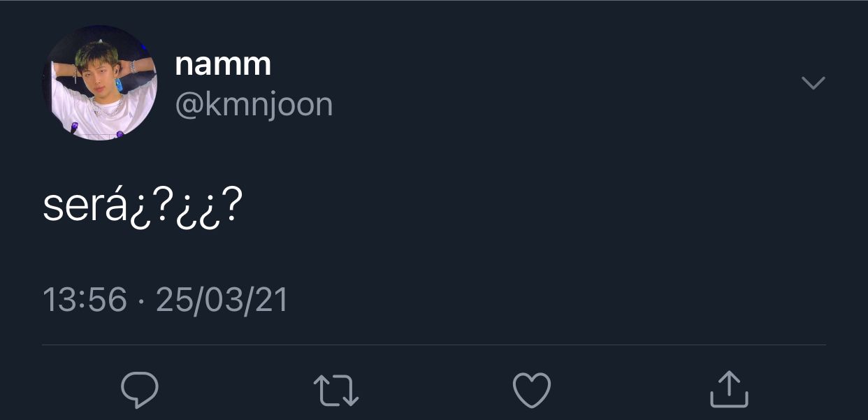The width and height of the screenshot is (868, 420).
Task: Reply to the tweet with the speech bubble icon
Action: coord(140,390)
